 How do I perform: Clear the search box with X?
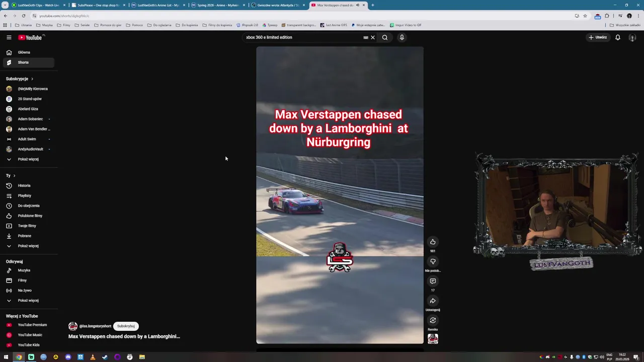click(373, 37)
